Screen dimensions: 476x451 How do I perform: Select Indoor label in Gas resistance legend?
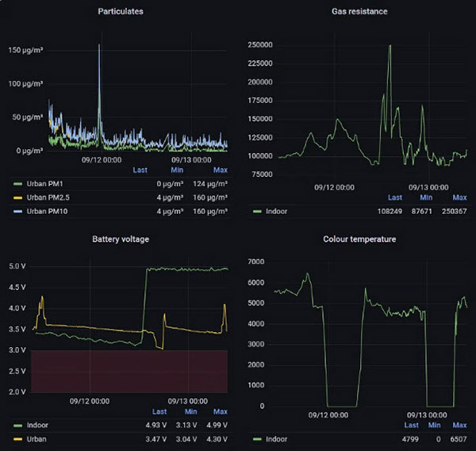[x=278, y=212]
